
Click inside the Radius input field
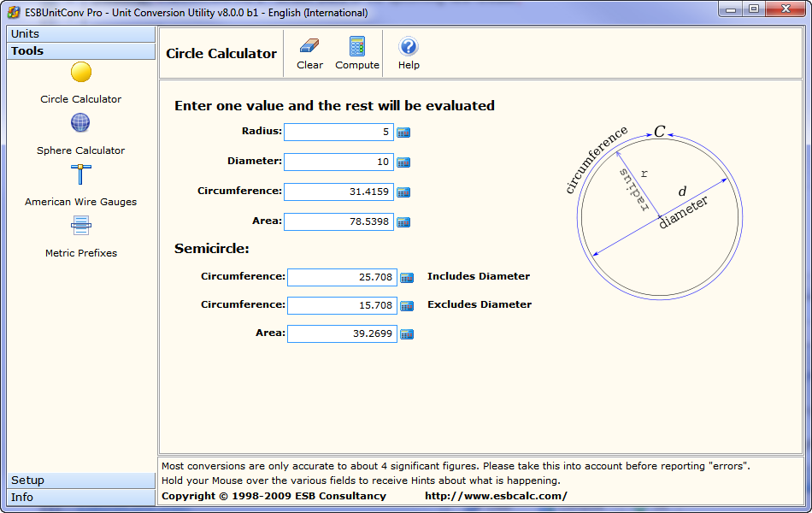pyautogui.click(x=338, y=133)
